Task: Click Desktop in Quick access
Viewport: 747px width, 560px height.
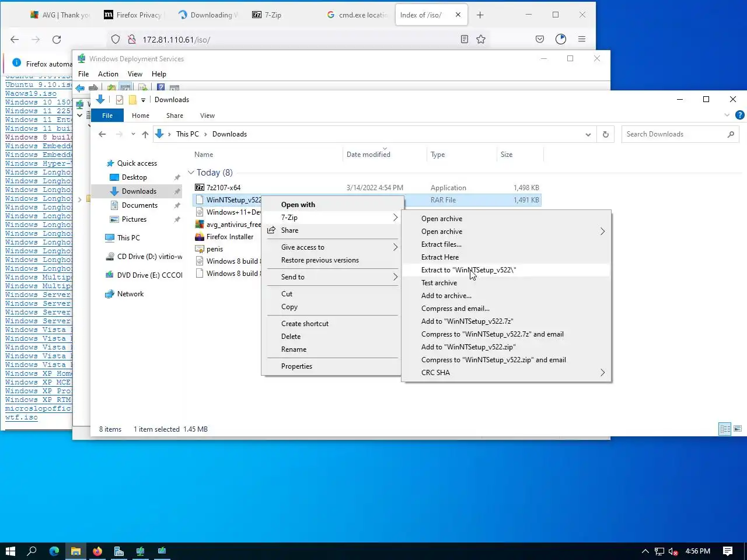Action: tap(134, 177)
